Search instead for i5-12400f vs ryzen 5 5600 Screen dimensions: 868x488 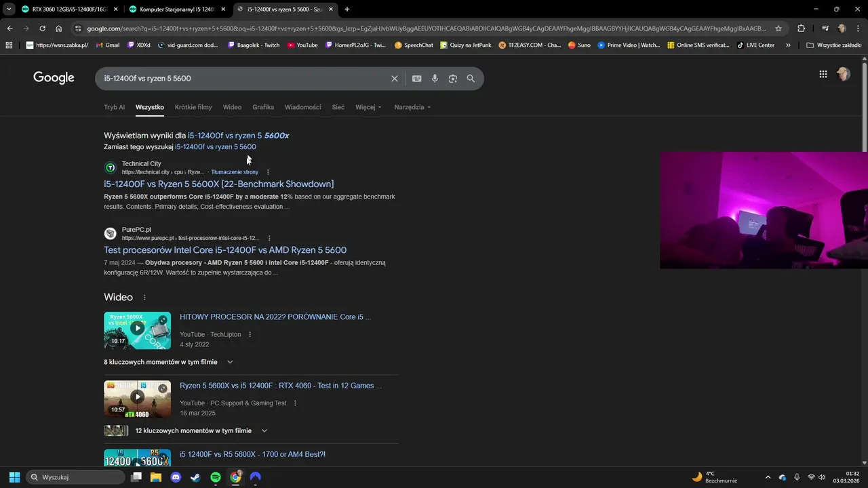click(x=216, y=147)
